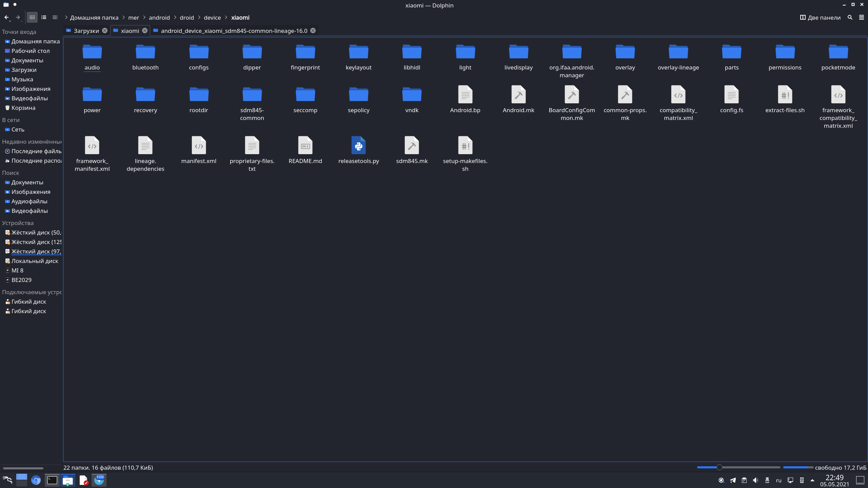Screen dimensions: 868x488
Task: Close the Загрузки tab
Action: click(105, 30)
